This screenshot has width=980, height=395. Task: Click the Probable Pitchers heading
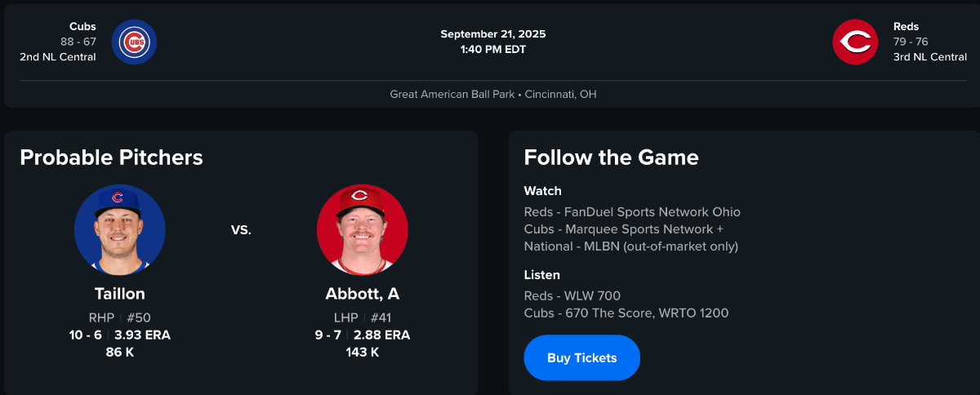click(111, 158)
